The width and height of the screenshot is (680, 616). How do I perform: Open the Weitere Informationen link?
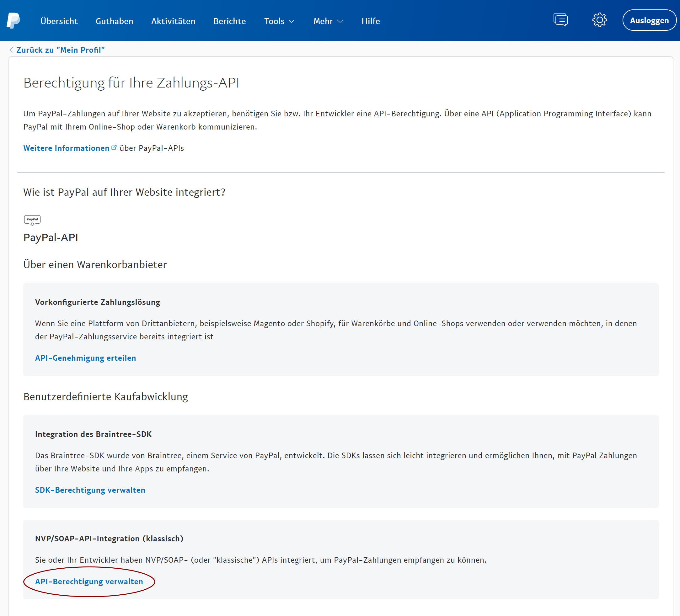pyautogui.click(x=66, y=148)
